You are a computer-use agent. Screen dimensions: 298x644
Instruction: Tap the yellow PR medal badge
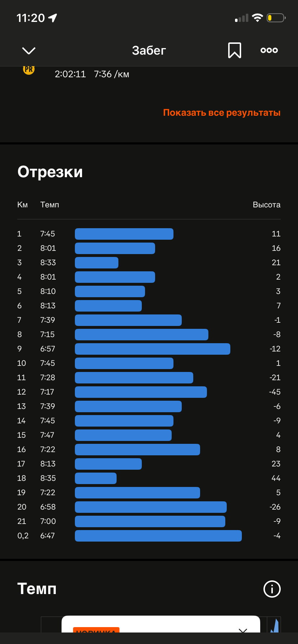point(29,70)
